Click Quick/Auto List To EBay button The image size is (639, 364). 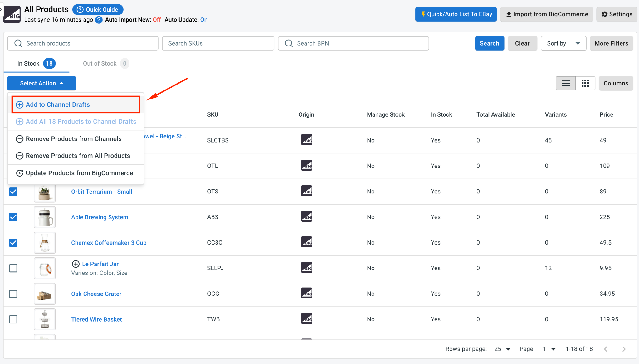coord(456,14)
